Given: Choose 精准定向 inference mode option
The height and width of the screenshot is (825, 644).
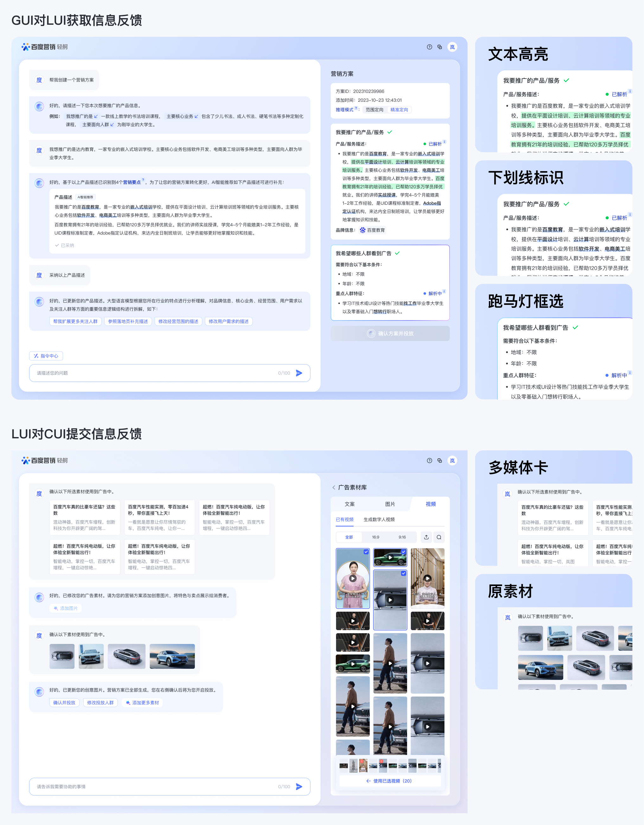Looking at the screenshot, I should 399,110.
